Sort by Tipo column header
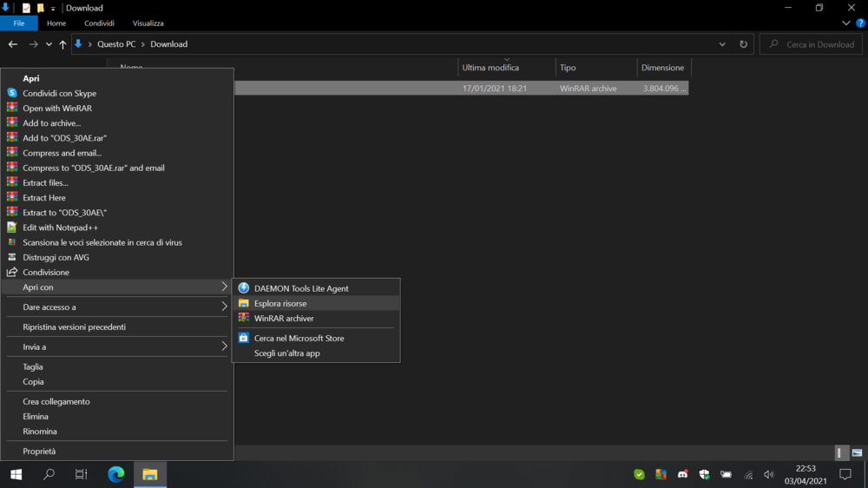 [596, 68]
